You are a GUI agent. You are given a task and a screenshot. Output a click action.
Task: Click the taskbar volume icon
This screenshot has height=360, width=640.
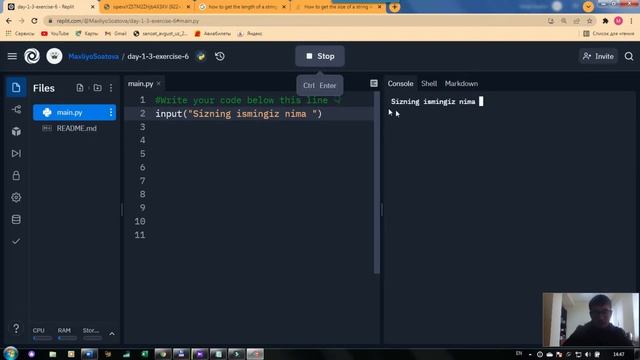click(x=588, y=354)
